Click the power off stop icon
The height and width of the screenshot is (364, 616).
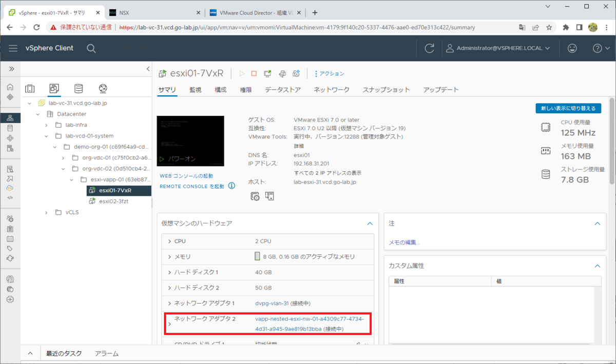point(254,74)
